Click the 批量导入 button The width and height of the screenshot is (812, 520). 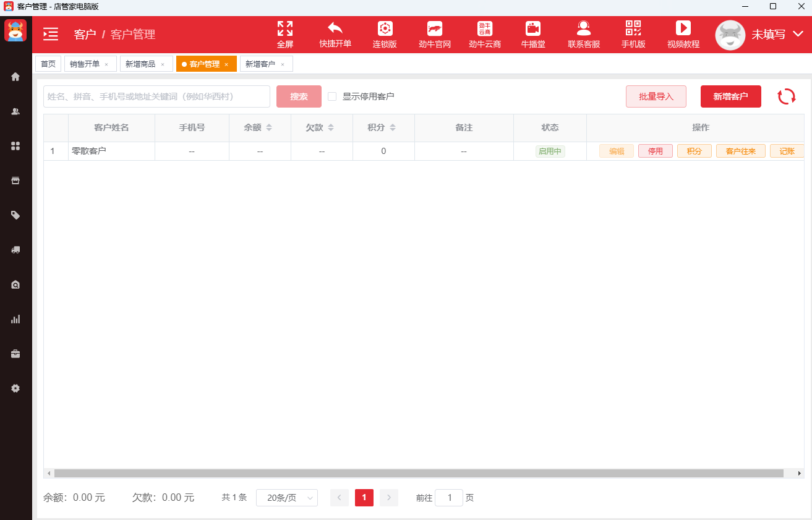pos(656,96)
